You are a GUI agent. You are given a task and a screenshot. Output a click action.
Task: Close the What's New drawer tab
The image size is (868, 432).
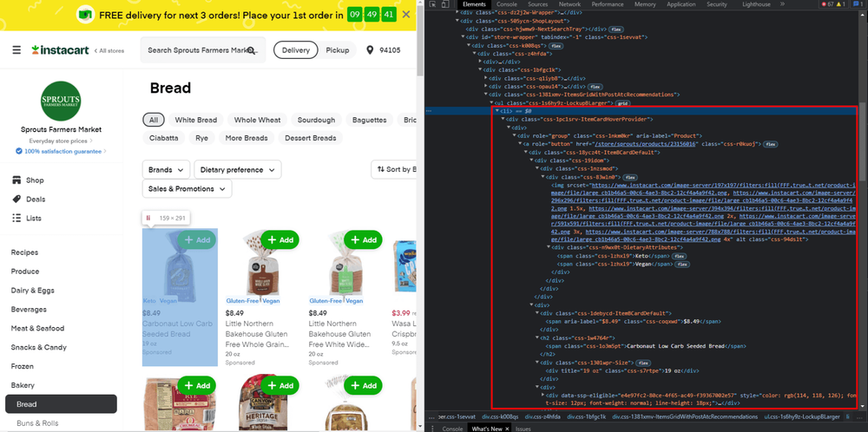507,429
